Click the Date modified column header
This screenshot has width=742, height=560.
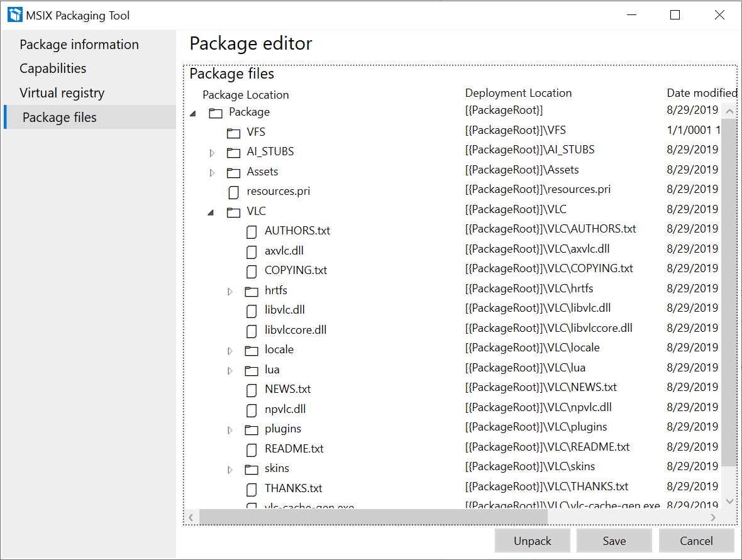tap(702, 92)
